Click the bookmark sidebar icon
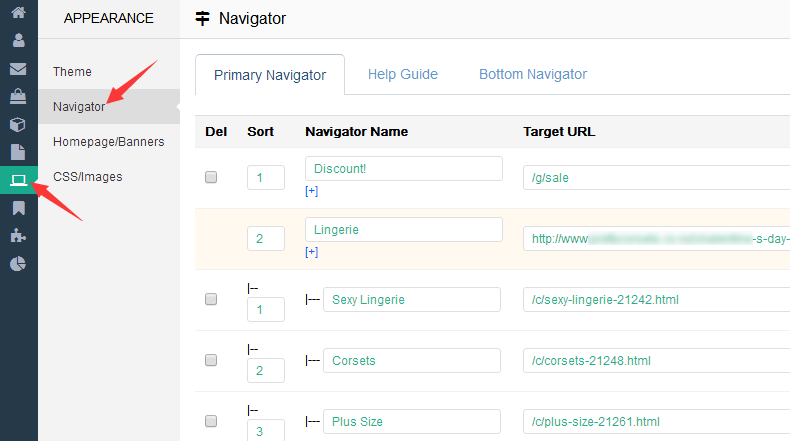The width and height of the screenshot is (790, 441). tap(18, 208)
